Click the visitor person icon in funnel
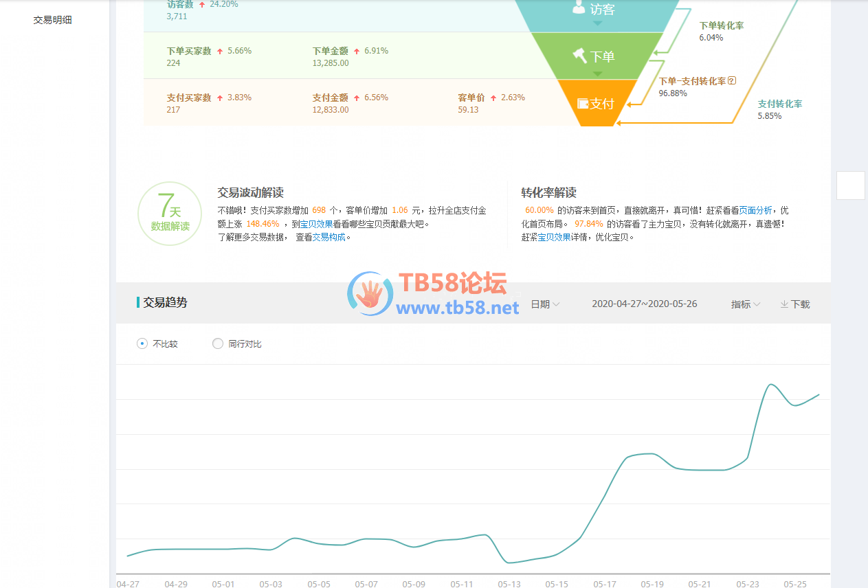The width and height of the screenshot is (868, 588). [579, 8]
